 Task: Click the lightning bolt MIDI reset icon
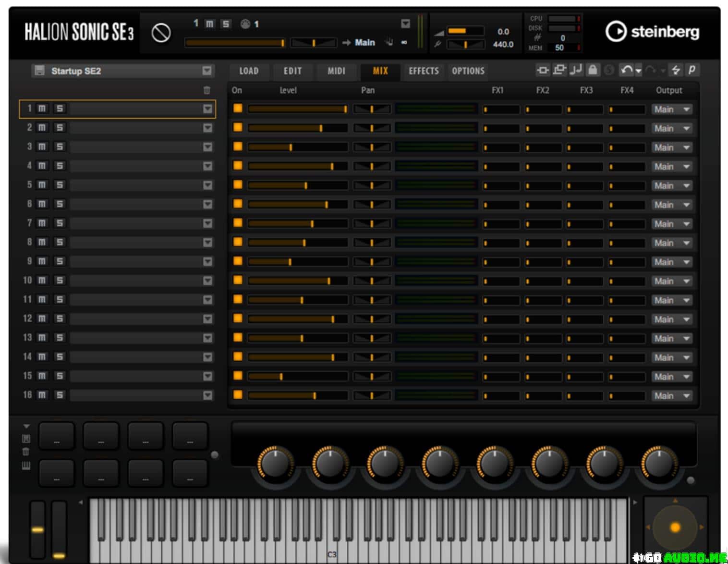tap(676, 70)
